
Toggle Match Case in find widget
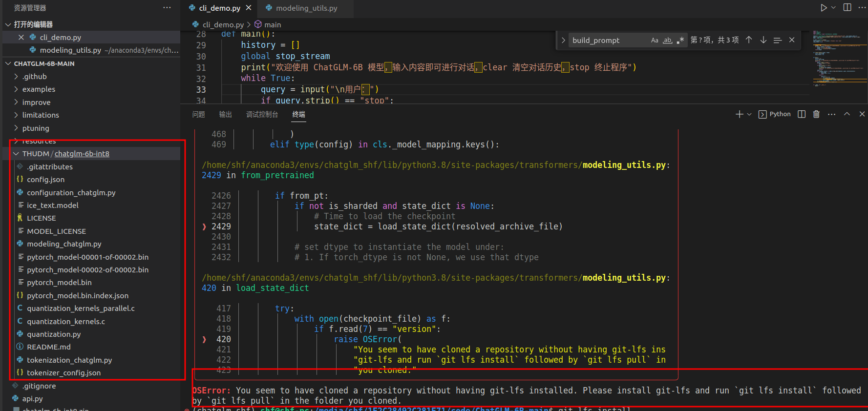[x=655, y=40]
